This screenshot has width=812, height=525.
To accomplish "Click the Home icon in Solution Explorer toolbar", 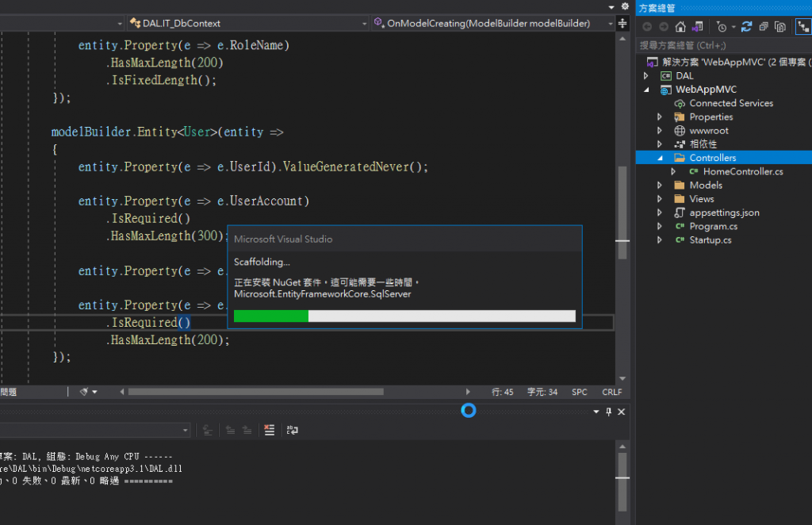I will click(680, 27).
